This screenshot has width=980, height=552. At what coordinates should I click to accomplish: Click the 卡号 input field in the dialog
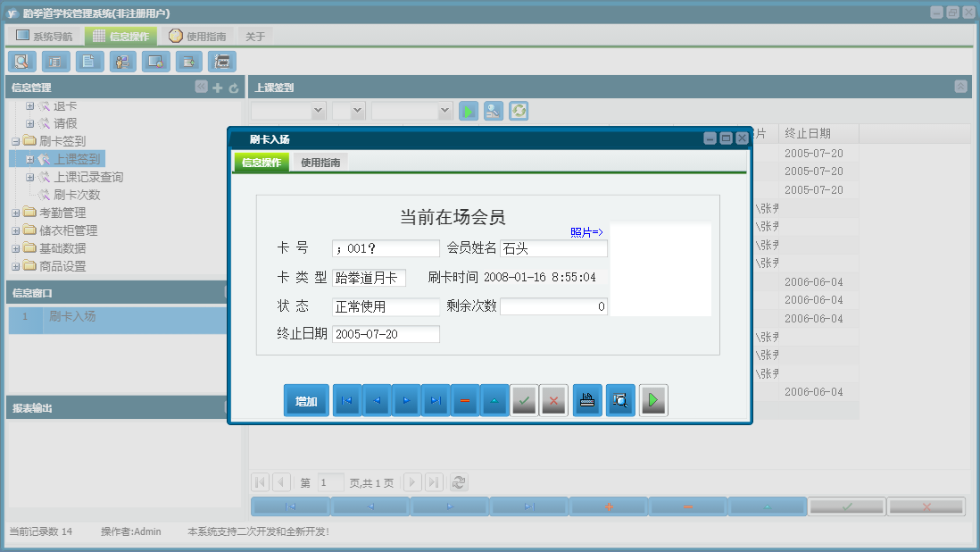click(x=386, y=247)
